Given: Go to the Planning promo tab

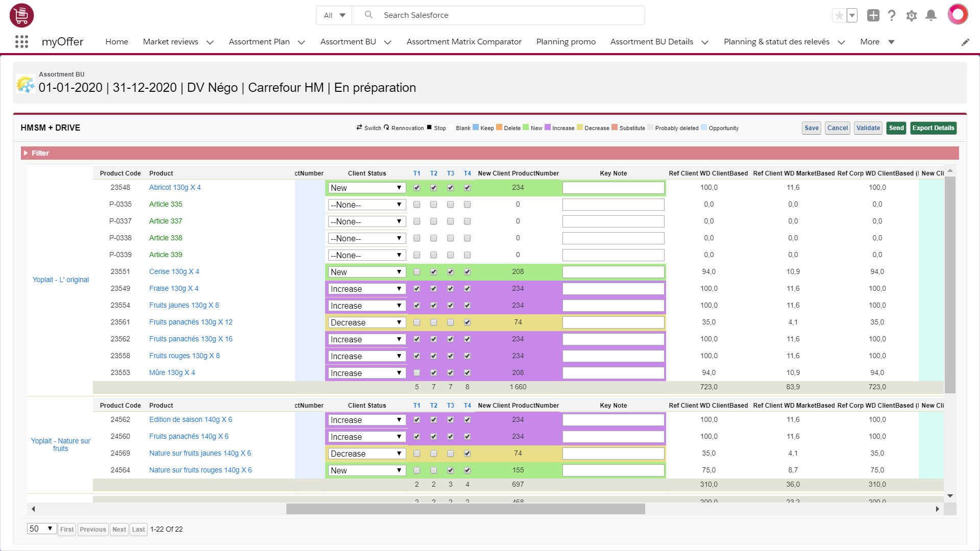Looking at the screenshot, I should coord(566,42).
